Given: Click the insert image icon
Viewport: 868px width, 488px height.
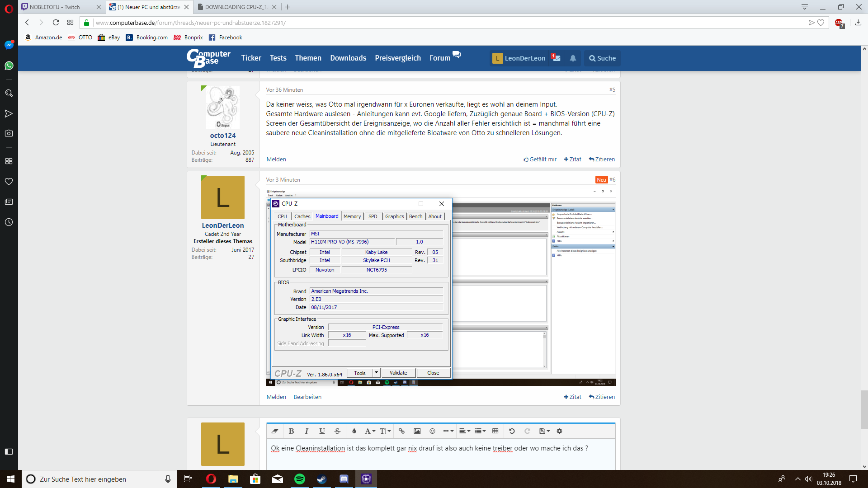Looking at the screenshot, I should (417, 431).
